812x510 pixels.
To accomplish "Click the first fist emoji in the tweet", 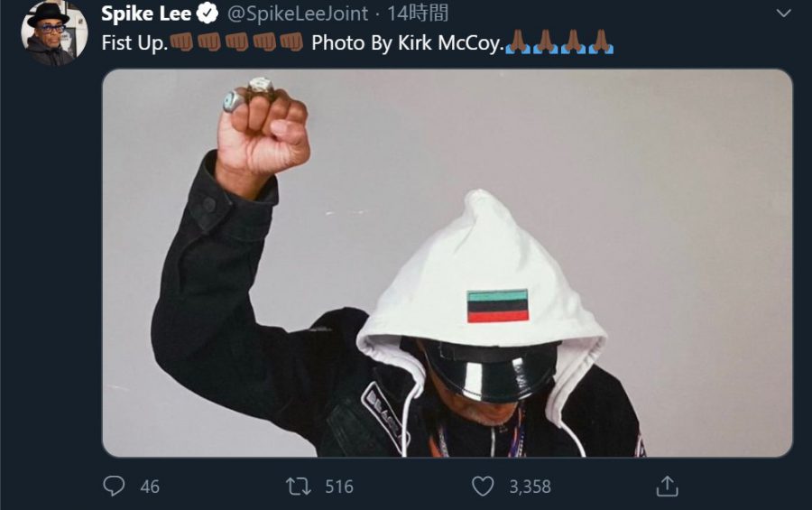I will [181, 42].
